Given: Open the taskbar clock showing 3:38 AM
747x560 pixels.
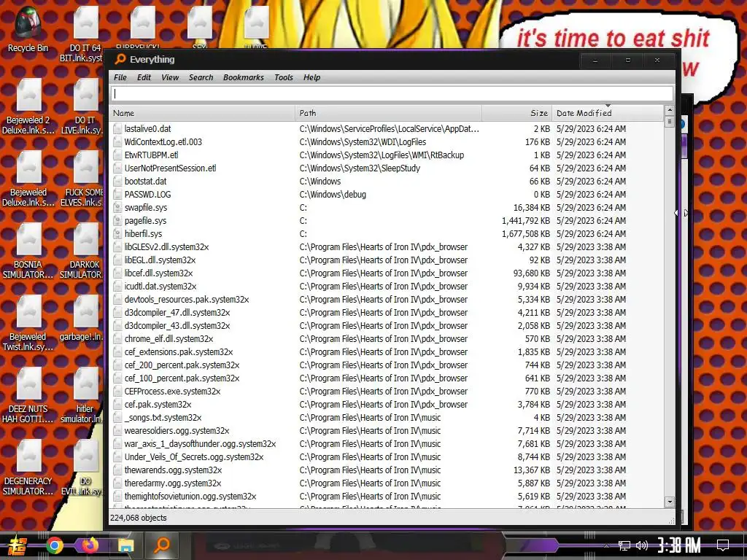Looking at the screenshot, I should (679, 545).
